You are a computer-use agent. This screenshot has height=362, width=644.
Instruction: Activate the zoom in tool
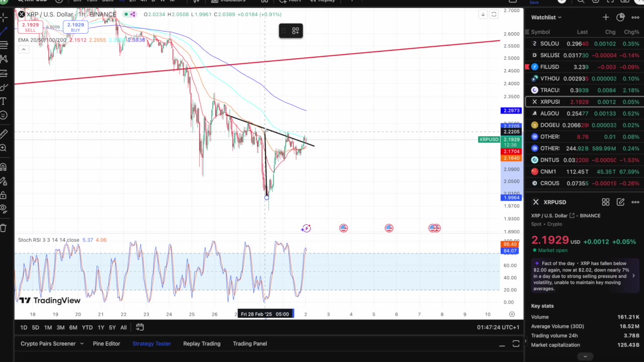click(4, 148)
